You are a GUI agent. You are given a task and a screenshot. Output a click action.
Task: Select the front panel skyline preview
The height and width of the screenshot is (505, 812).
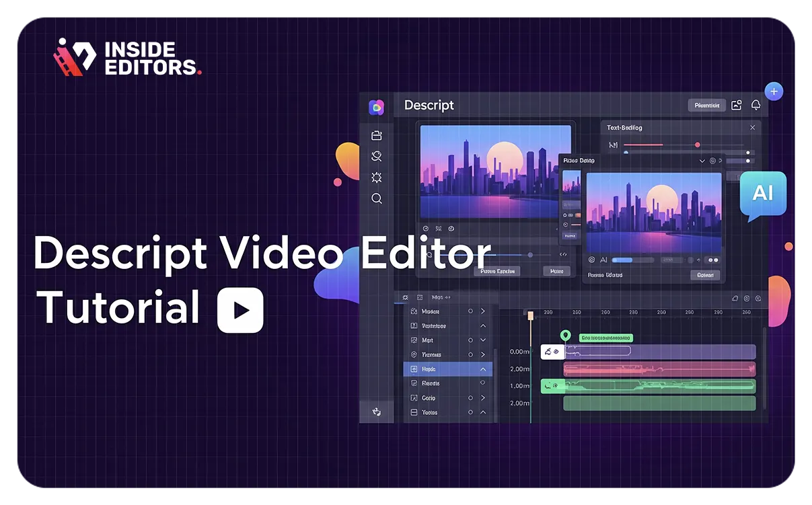click(x=654, y=212)
